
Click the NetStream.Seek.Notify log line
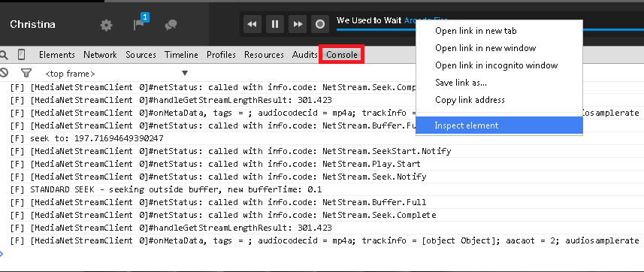(x=218, y=177)
